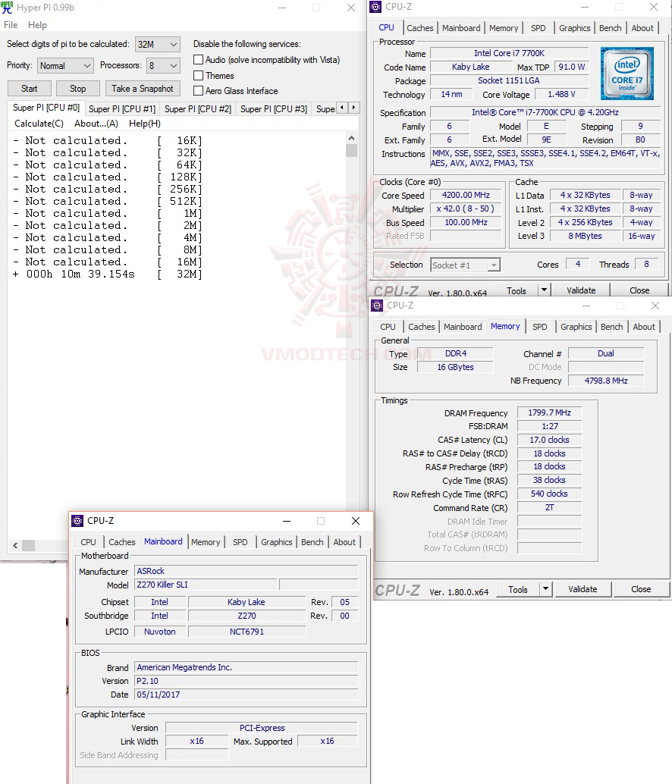Check the Themes checkbox
Image resolution: width=672 pixels, height=784 pixels.
tap(198, 76)
